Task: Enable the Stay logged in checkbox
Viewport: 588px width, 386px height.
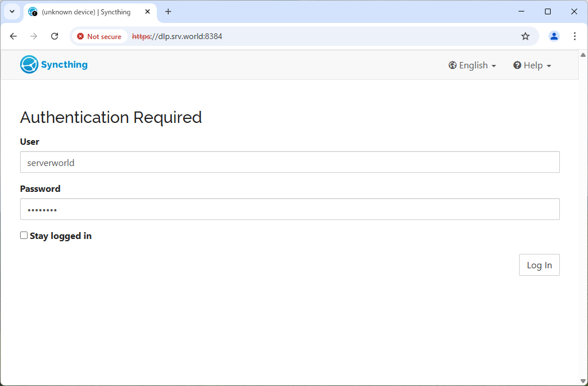Action: tap(24, 236)
